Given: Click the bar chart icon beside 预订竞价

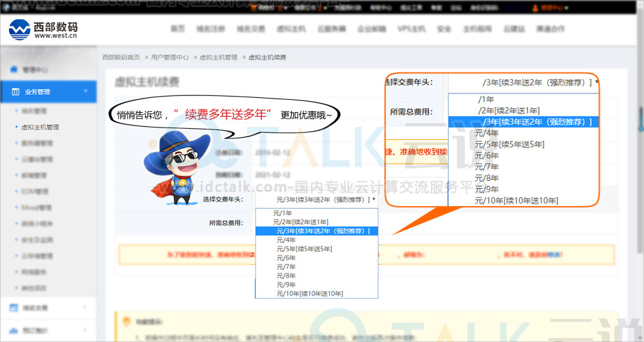Looking at the screenshot, I should pyautogui.click(x=14, y=330).
